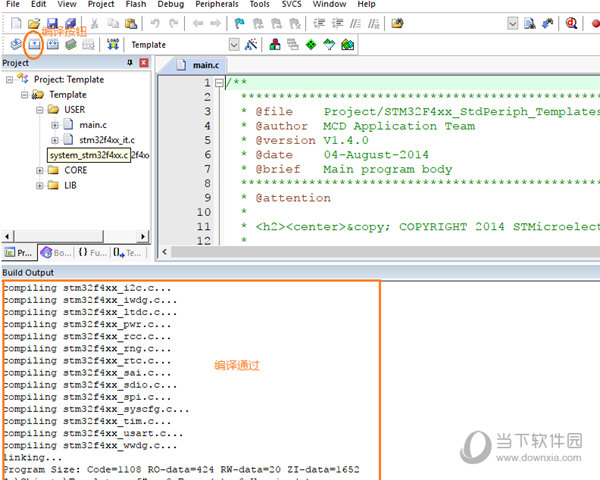Image resolution: width=600 pixels, height=480 pixels.
Task: Redo the last undone edit
Action: click(x=174, y=23)
